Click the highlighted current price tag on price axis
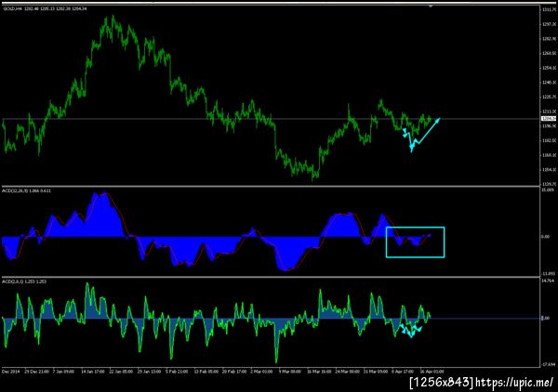558x392 pixels. tap(549, 118)
